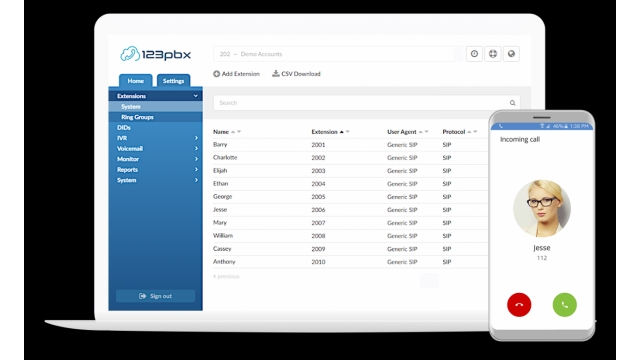Click the 123pbx logo

(156, 54)
